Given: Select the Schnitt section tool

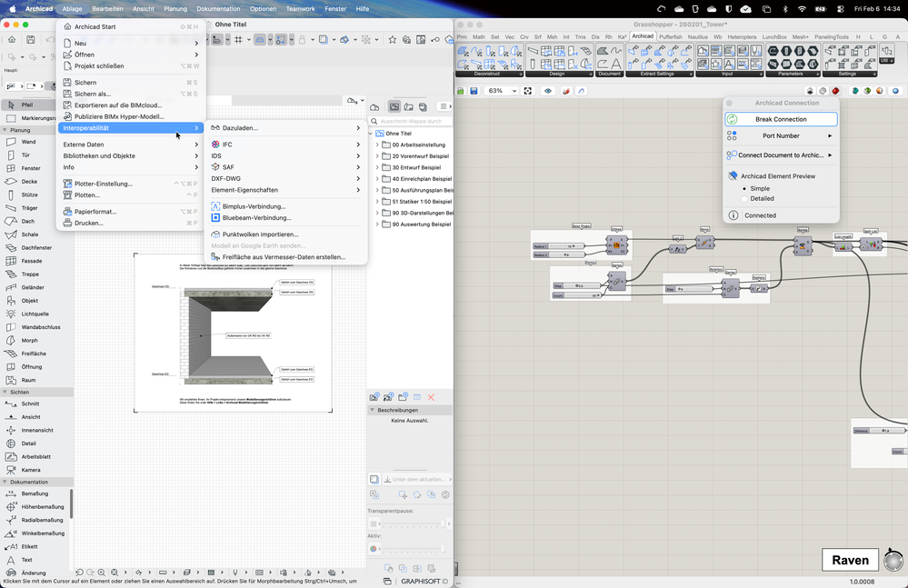Looking at the screenshot, I should [x=30, y=404].
